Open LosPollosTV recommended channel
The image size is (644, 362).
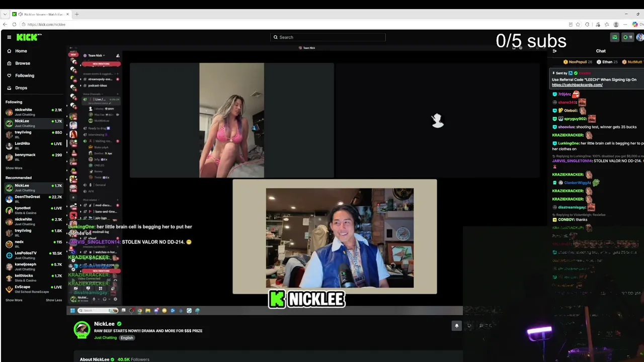pyautogui.click(x=33, y=255)
